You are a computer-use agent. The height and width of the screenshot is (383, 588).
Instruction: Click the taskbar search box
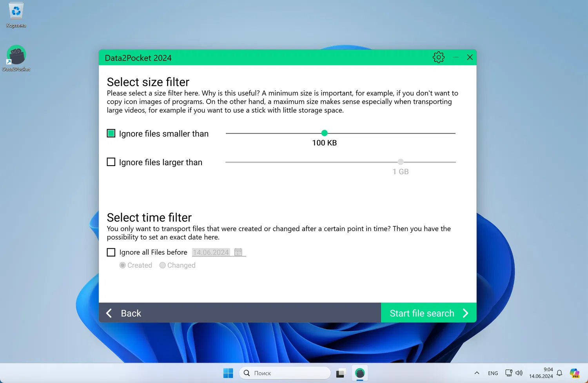pyautogui.click(x=285, y=373)
